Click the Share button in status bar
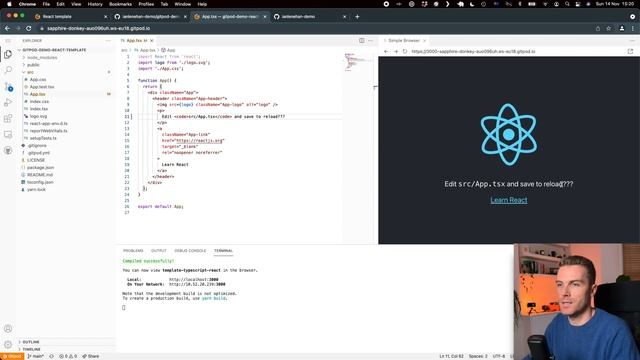640x360 pixels. pos(91,356)
